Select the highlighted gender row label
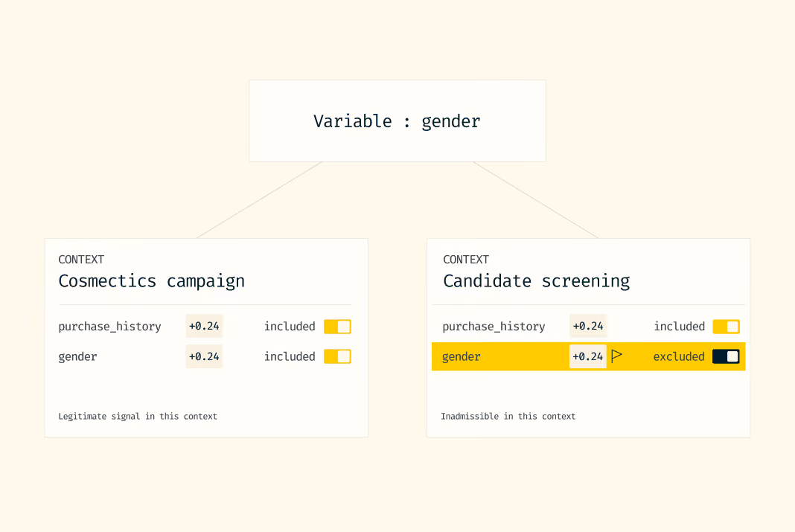 click(462, 356)
